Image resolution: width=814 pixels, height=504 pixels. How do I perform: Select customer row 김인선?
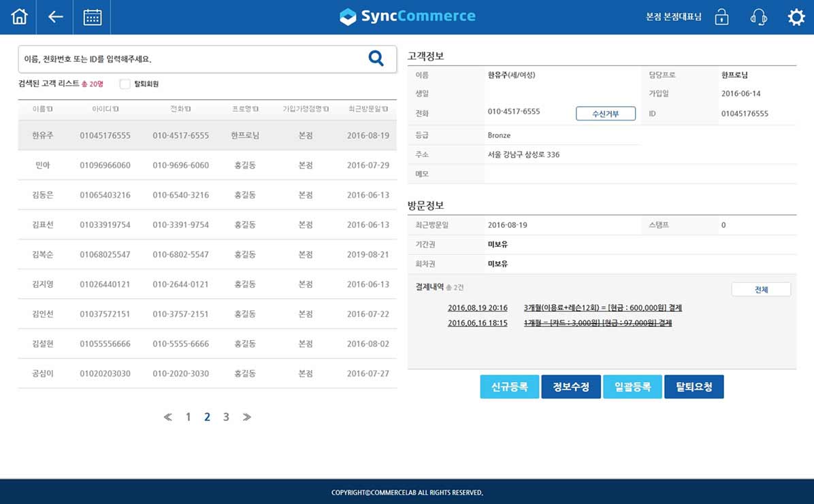(x=207, y=314)
